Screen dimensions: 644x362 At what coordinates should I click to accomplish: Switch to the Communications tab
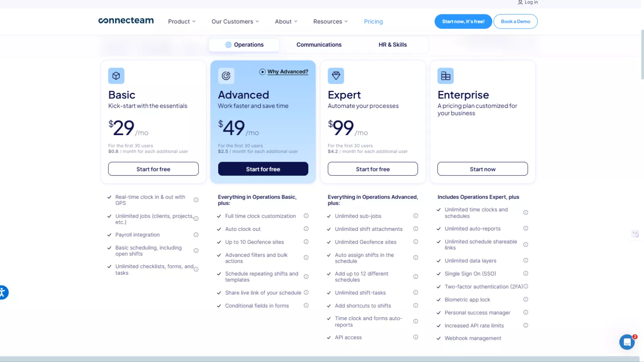pyautogui.click(x=319, y=45)
